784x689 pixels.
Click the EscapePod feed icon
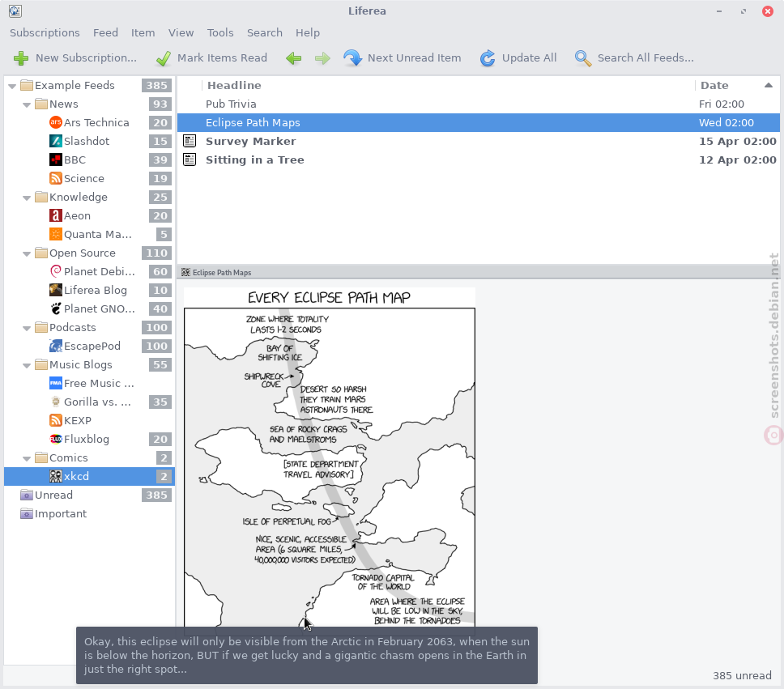(56, 346)
